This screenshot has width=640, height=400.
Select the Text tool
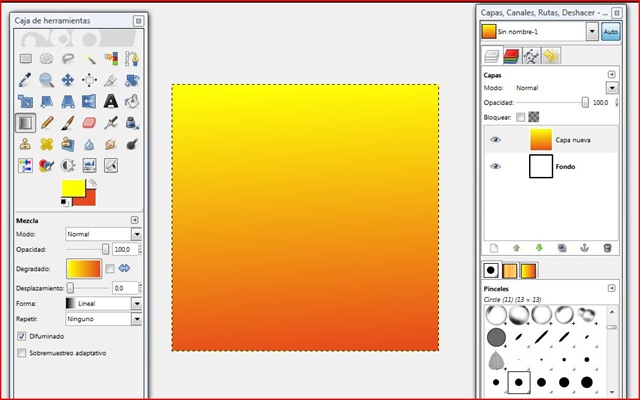(x=111, y=101)
